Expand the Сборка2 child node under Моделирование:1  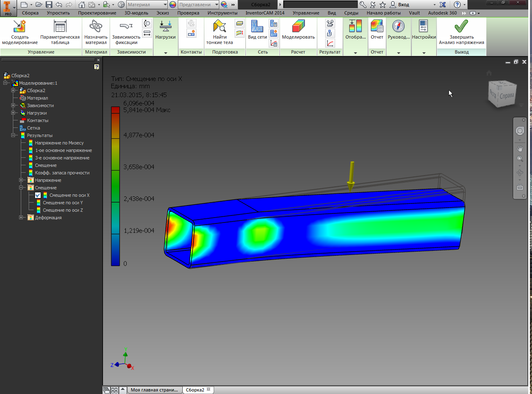click(13, 91)
